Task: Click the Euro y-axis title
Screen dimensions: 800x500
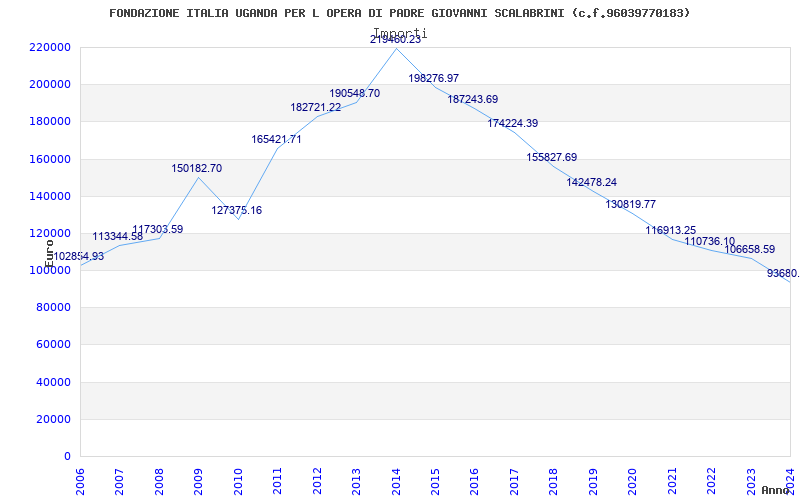Action: point(49,254)
